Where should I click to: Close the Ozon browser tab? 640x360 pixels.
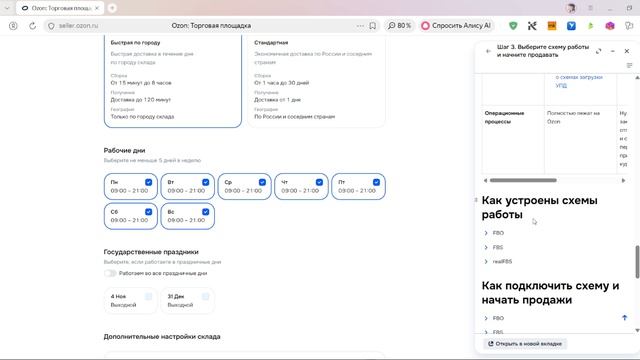[97, 8]
